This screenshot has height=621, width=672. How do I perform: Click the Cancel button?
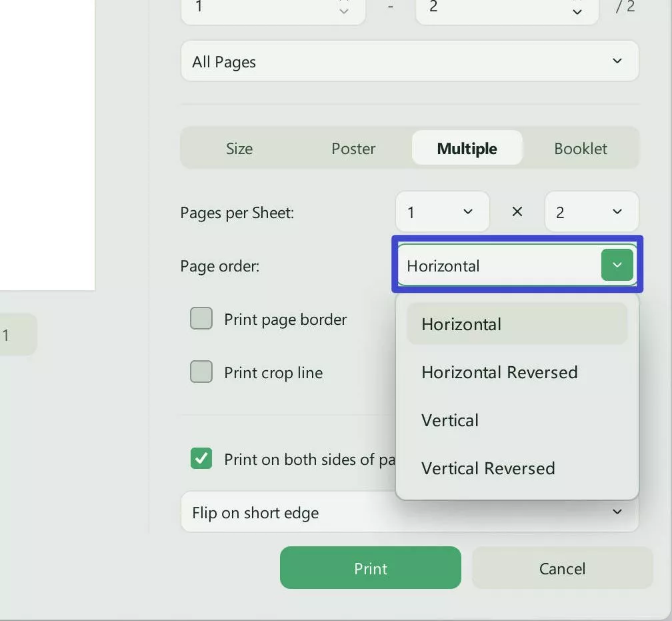click(x=562, y=568)
